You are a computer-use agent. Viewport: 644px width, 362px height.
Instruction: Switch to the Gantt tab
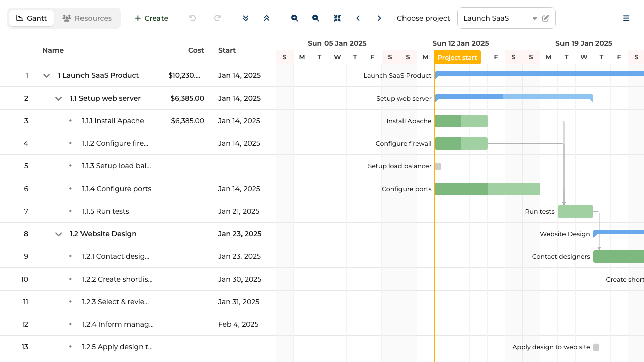tap(32, 18)
